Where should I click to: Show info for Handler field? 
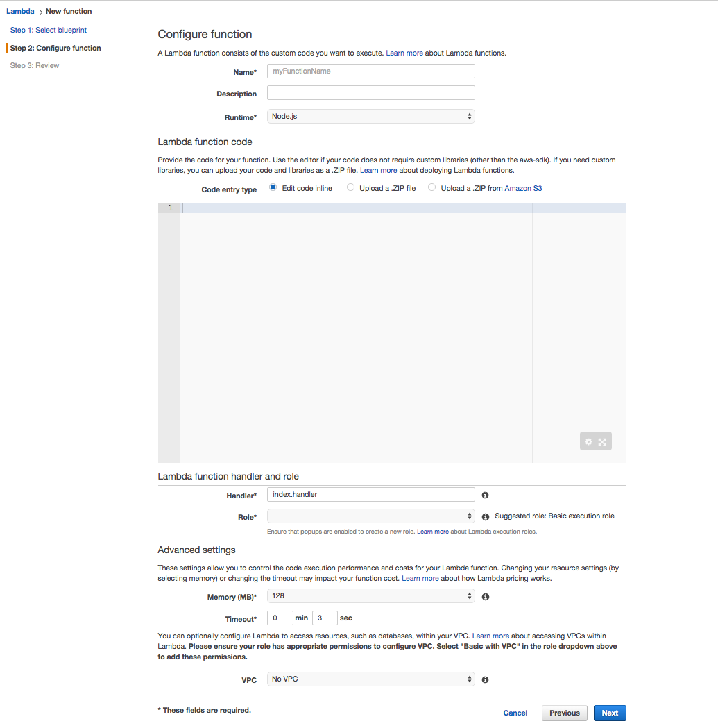tap(485, 496)
